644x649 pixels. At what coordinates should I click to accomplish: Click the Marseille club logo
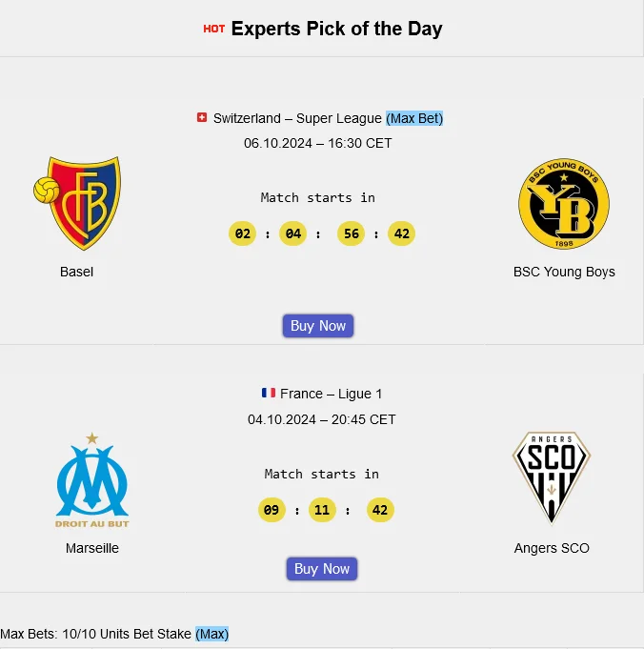click(92, 479)
